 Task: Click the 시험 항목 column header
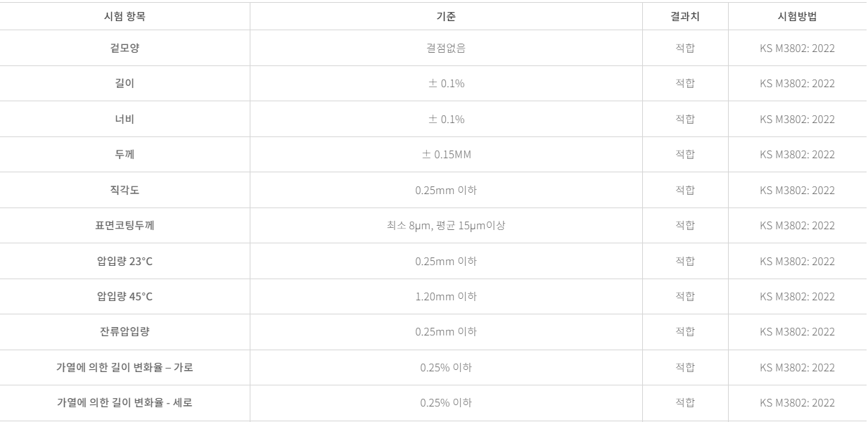tap(125, 16)
